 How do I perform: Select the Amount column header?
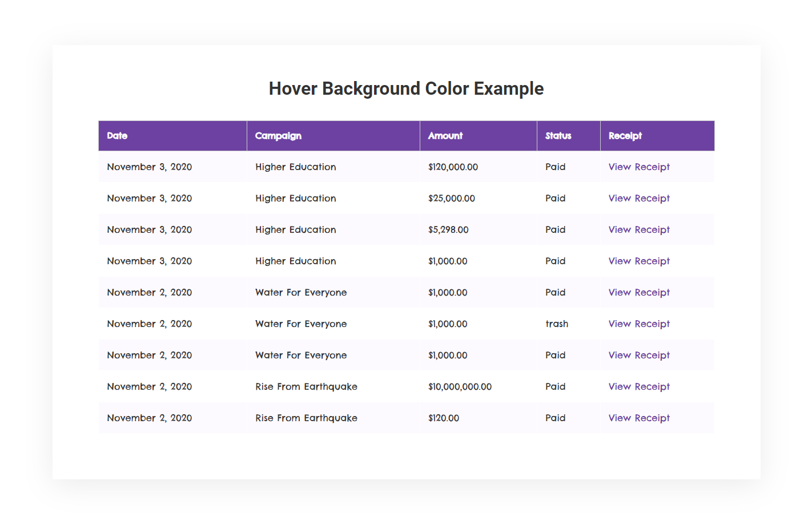click(445, 136)
